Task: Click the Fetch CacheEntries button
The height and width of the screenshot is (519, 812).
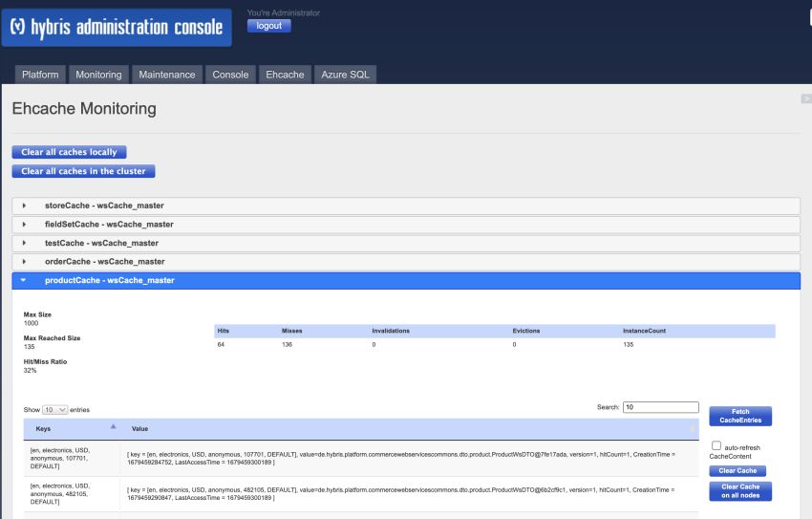Action: click(740, 416)
